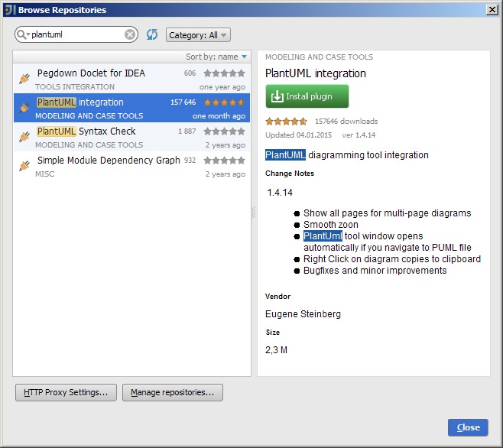Click the plantuml search field
The image size is (503, 448).
pos(76,34)
